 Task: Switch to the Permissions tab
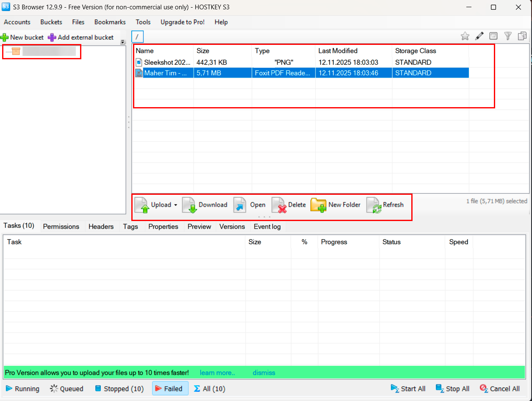click(x=61, y=227)
